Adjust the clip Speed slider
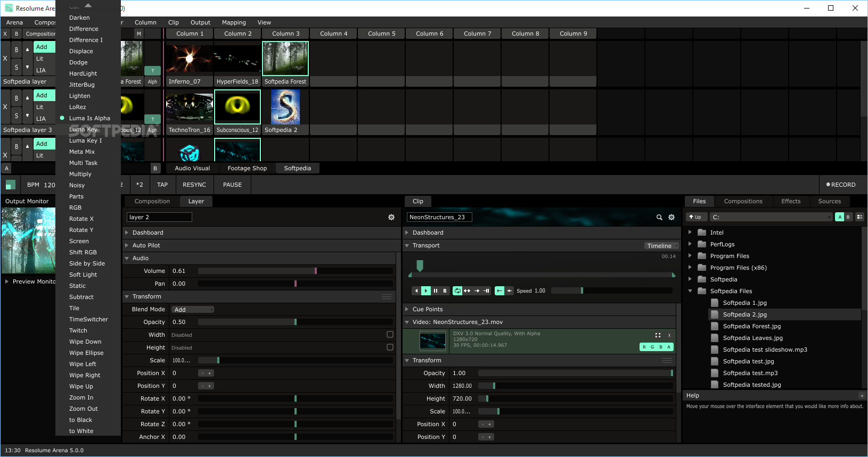The width and height of the screenshot is (868, 457). point(612,290)
